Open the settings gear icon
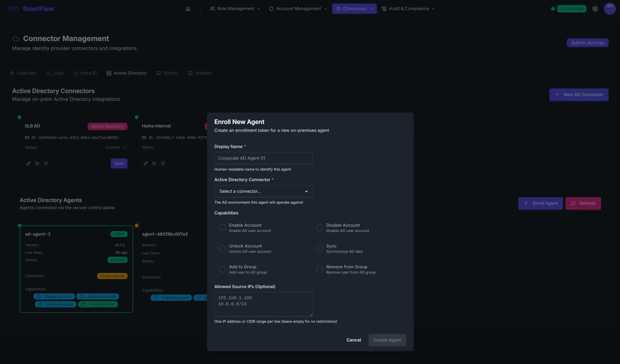The width and height of the screenshot is (620, 364). 595,9
